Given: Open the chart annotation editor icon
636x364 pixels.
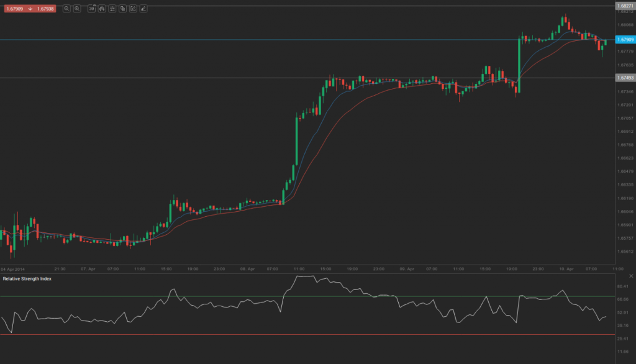Looking at the screenshot, I should pos(133,9).
